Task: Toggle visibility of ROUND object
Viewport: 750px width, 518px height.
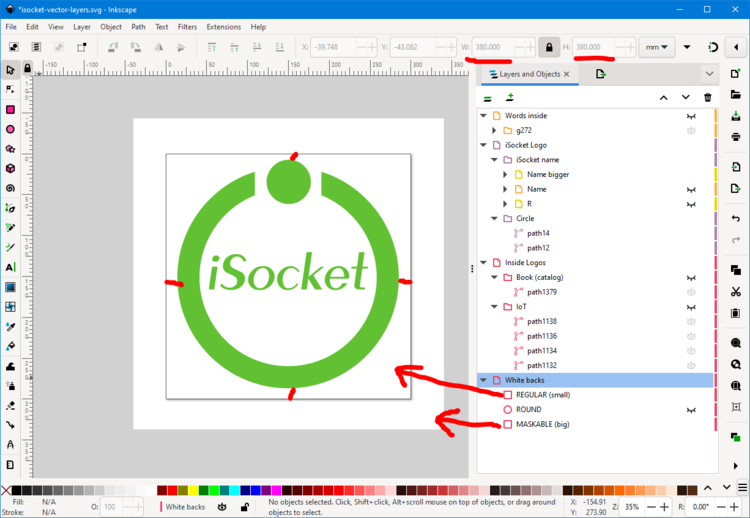Action: (x=691, y=410)
